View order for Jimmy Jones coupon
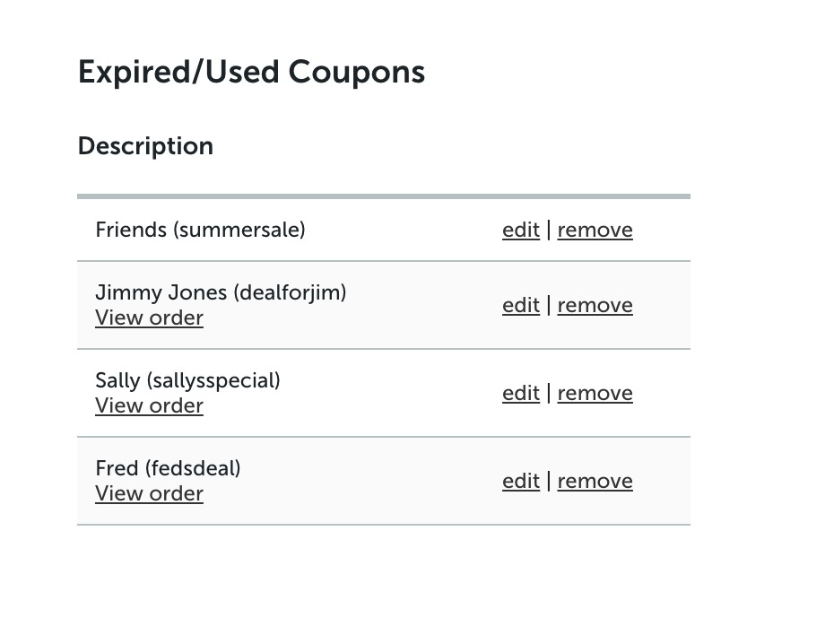 [x=149, y=318]
